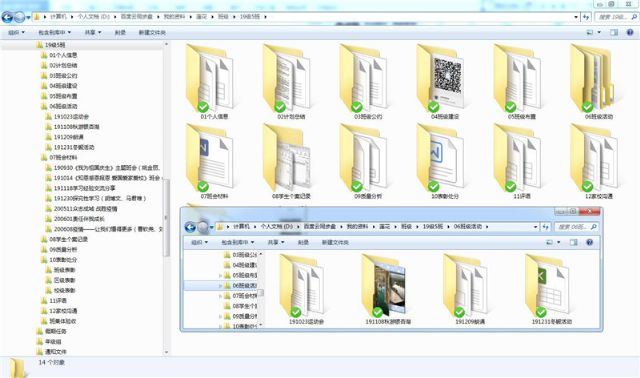
Task: Refresh the front window's folder view
Action: coord(546,227)
